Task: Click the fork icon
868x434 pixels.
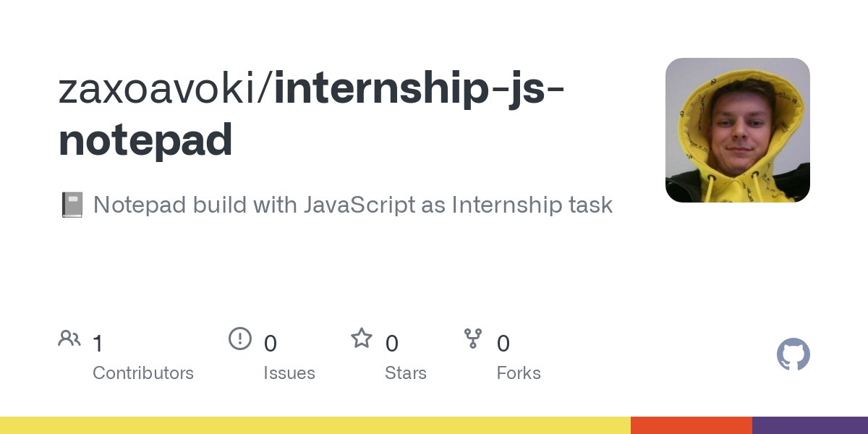Action: 473,339
